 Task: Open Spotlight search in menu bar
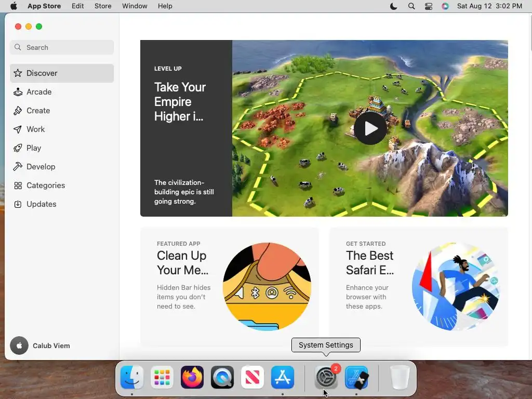click(x=411, y=6)
